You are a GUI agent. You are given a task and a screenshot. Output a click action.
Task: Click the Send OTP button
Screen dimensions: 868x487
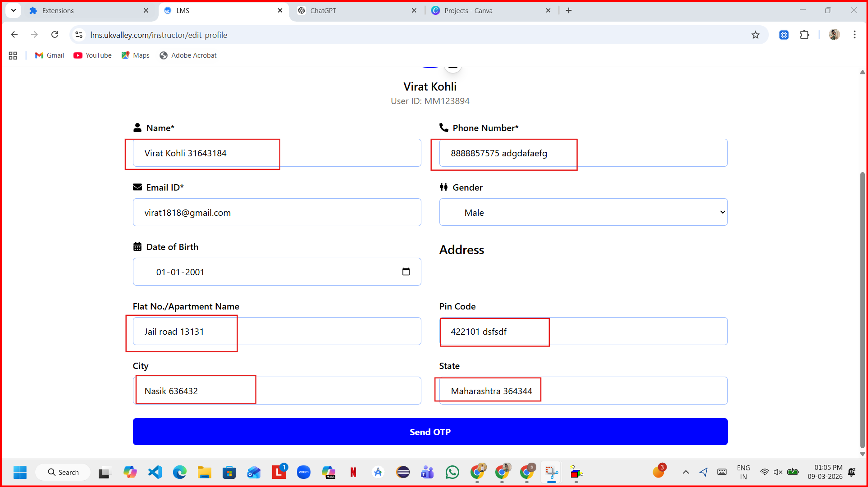[430, 432]
